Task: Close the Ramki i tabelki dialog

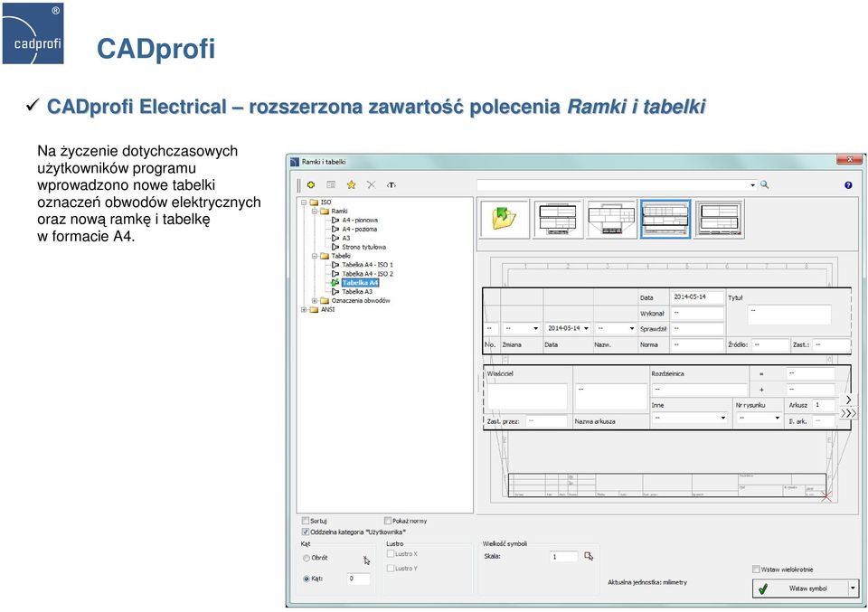Action: tap(849, 160)
